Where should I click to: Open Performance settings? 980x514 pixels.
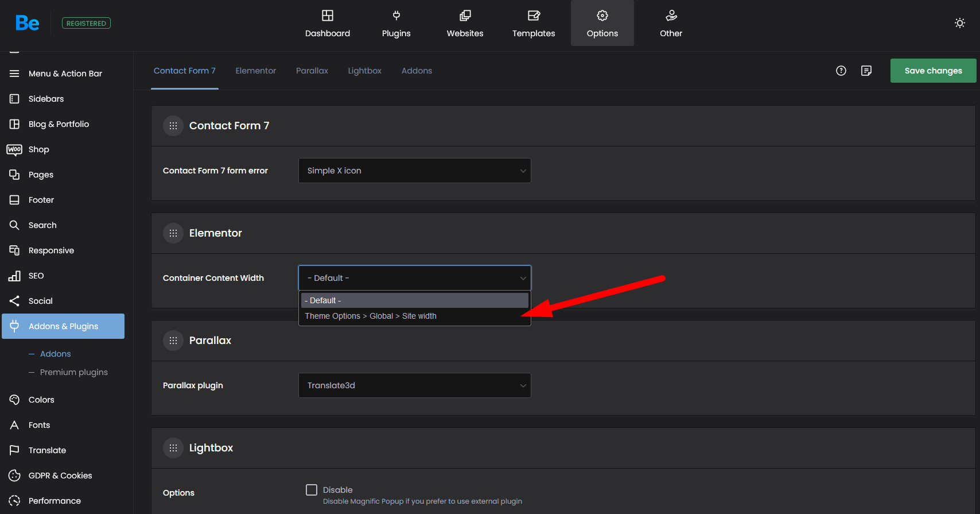coord(63,501)
